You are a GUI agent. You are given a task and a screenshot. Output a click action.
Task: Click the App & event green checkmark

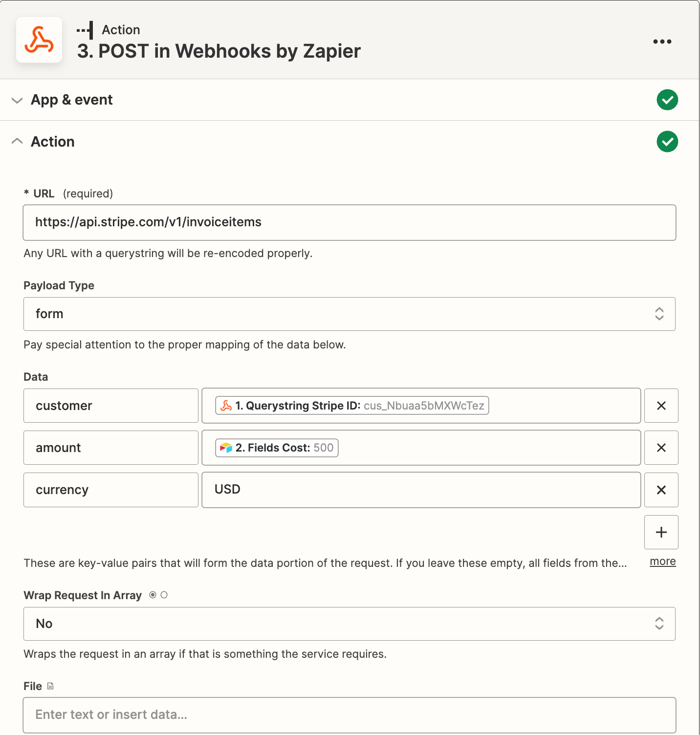coord(667,100)
